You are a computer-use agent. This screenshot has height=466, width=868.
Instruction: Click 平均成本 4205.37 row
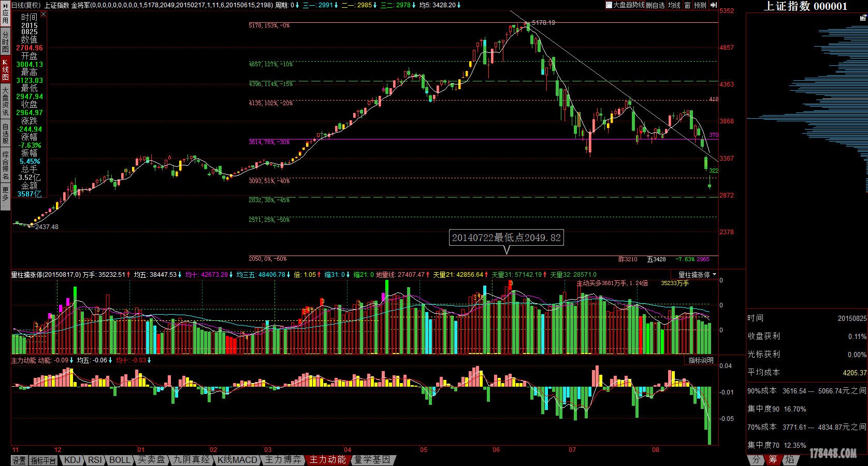(x=807, y=372)
